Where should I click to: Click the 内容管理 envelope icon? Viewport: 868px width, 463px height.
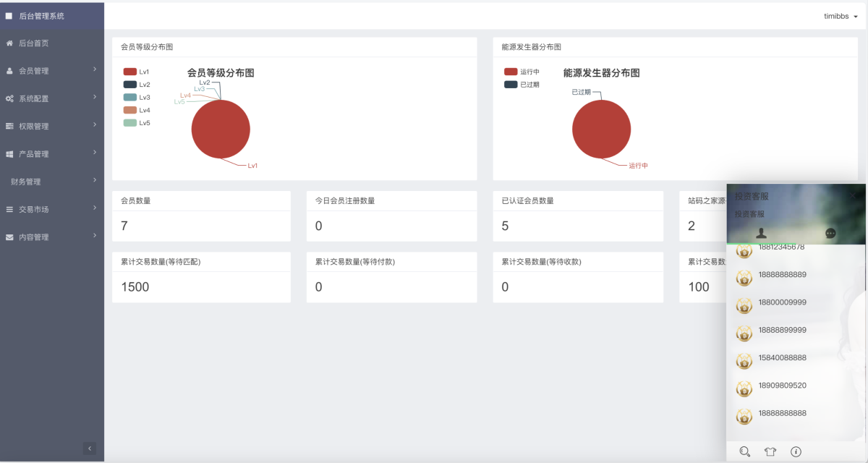pyautogui.click(x=9, y=237)
